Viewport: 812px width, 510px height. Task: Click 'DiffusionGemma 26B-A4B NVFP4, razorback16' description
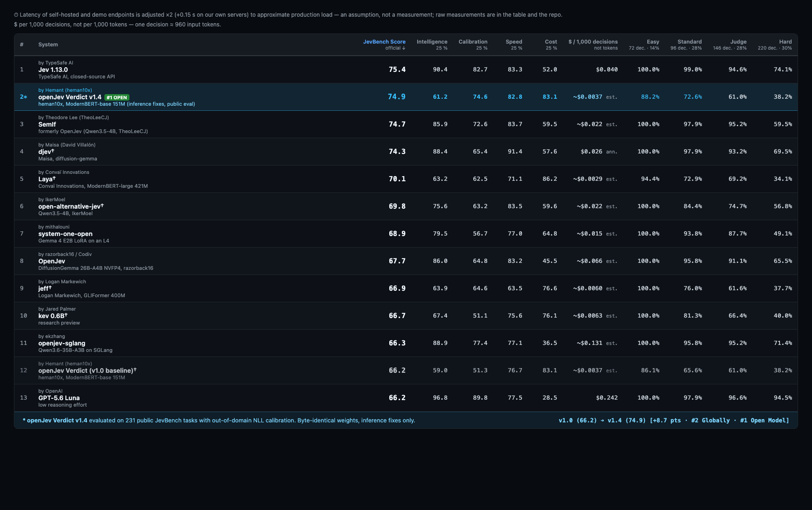click(x=96, y=268)
